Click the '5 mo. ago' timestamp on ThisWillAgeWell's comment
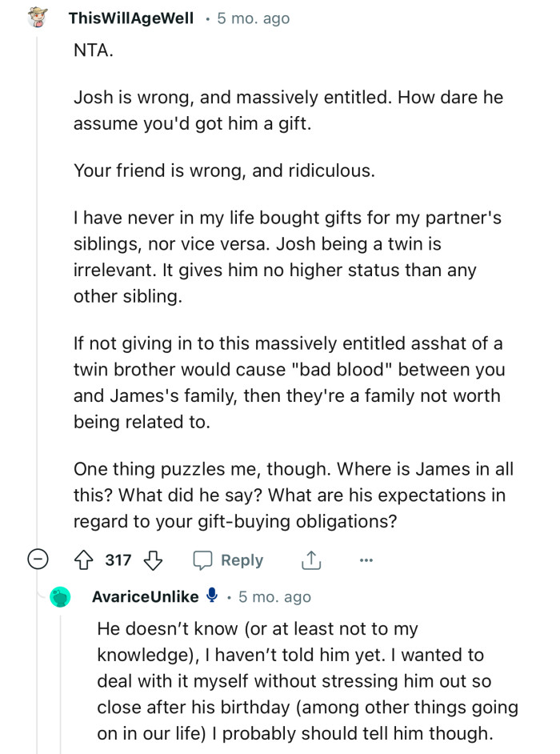Screen dimensions: 560x754 click(251, 18)
